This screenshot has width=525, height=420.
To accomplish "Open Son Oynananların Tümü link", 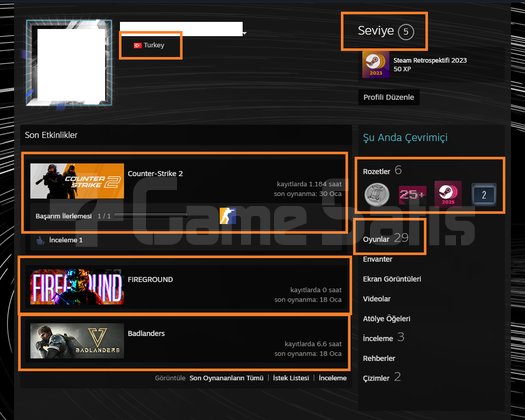I will 227,378.
